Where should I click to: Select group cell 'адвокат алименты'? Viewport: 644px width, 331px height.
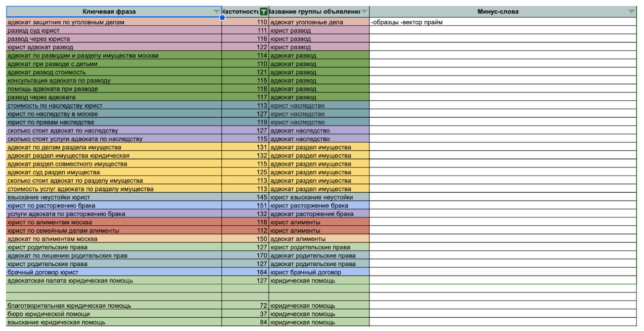point(319,239)
